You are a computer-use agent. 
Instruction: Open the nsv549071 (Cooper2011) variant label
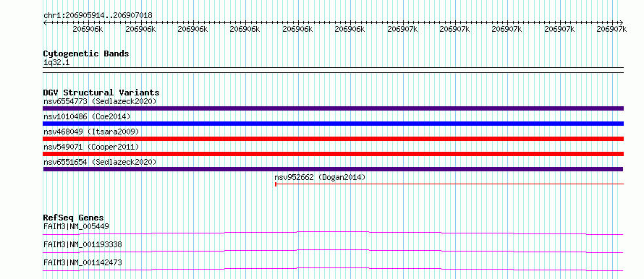pyautogui.click(x=91, y=147)
